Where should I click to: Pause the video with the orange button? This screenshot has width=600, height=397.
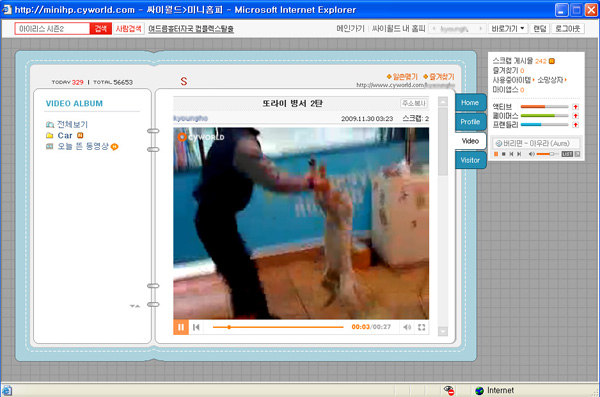click(x=181, y=327)
